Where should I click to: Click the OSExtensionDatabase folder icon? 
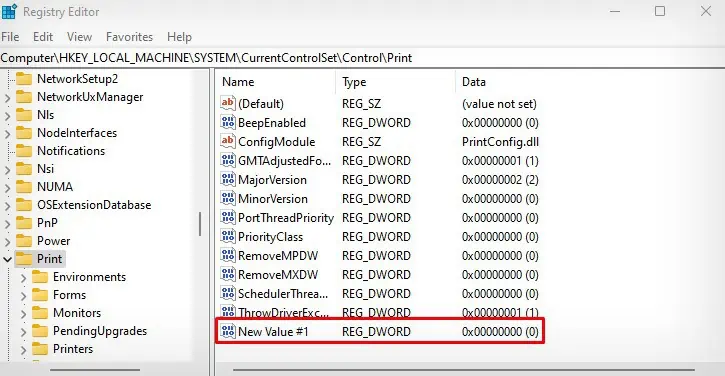(x=24, y=205)
